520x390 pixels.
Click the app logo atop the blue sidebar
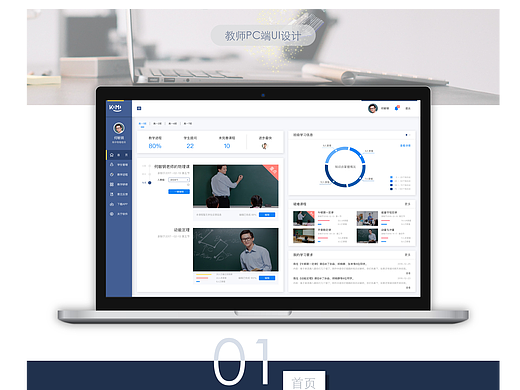pyautogui.click(x=116, y=108)
